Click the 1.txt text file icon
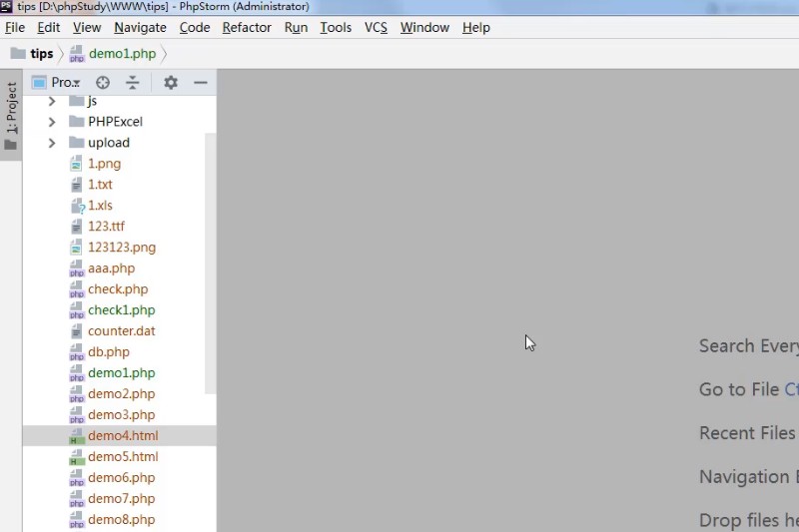799x532 pixels. tap(76, 185)
